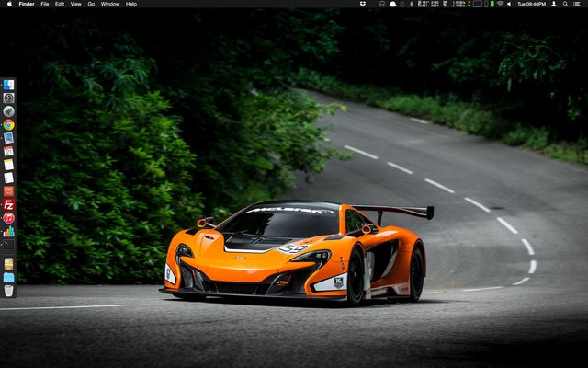Open Calendar app showing 21
This screenshot has height=368, width=588.
[8, 151]
